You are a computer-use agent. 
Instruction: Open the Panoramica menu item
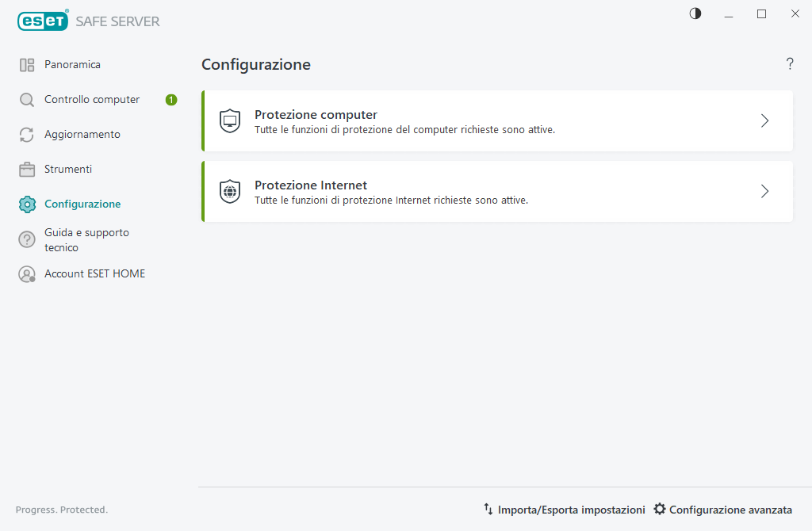click(72, 65)
